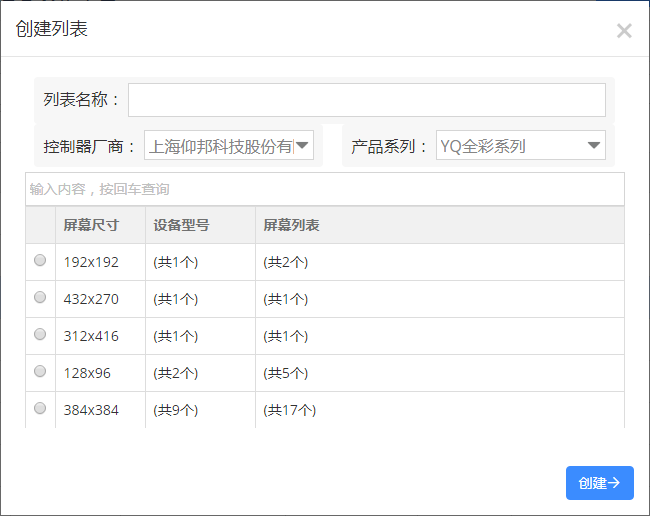
Task: Click the 屏幕尺寸 column header
Action: 91,225
